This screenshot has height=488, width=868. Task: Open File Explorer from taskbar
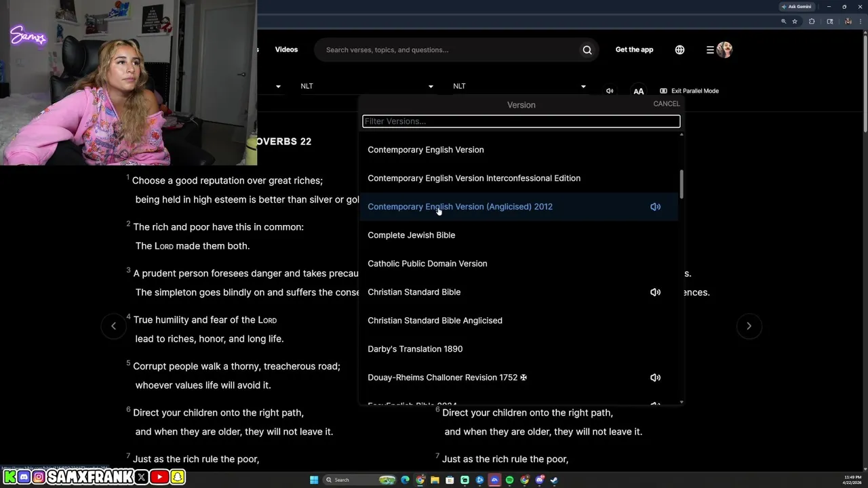(435, 480)
